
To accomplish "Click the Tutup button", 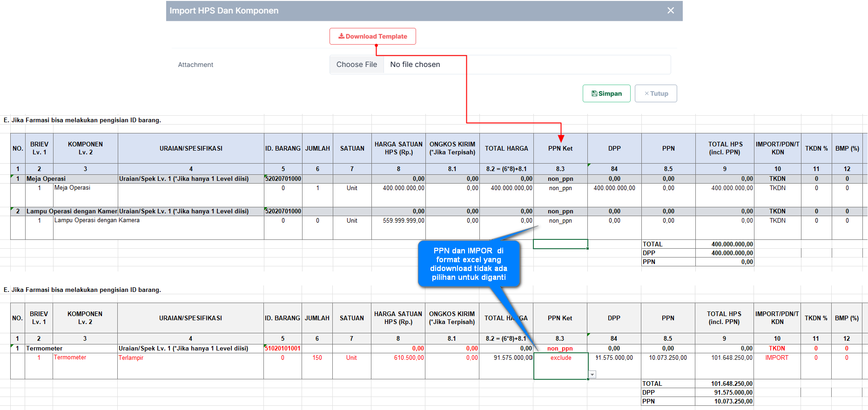I will coord(655,93).
